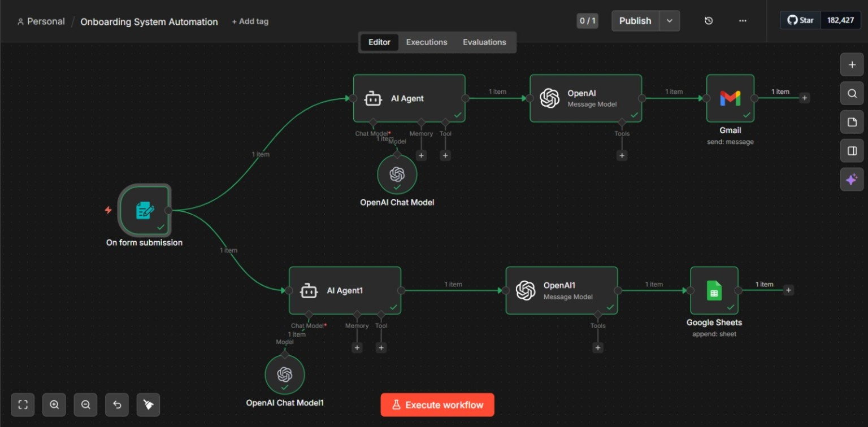Viewport: 868px width, 427px height.
Task: Click the Google Sheets node label
Action: [x=714, y=323]
